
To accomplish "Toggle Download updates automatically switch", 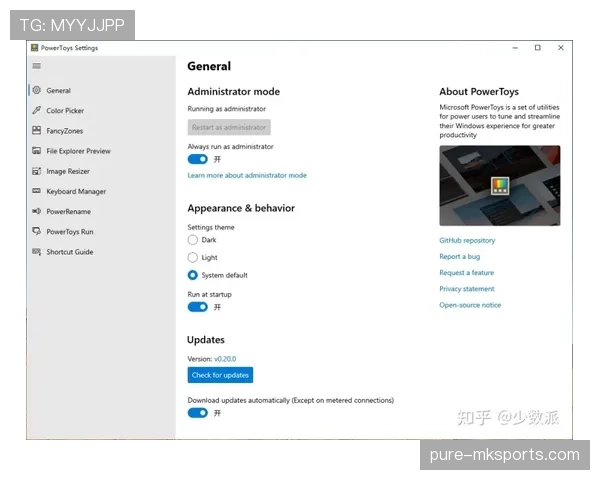I will 198,413.
